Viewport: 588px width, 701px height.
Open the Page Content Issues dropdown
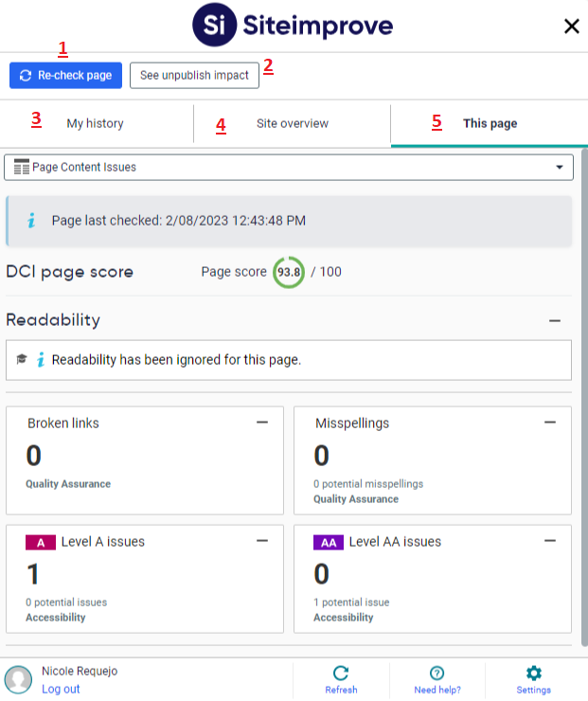(289, 168)
